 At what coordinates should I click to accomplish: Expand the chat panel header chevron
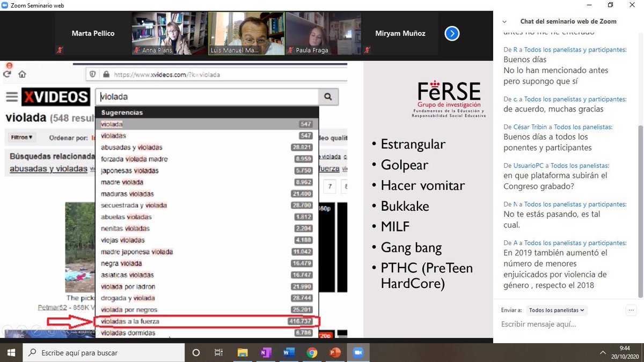point(504,22)
